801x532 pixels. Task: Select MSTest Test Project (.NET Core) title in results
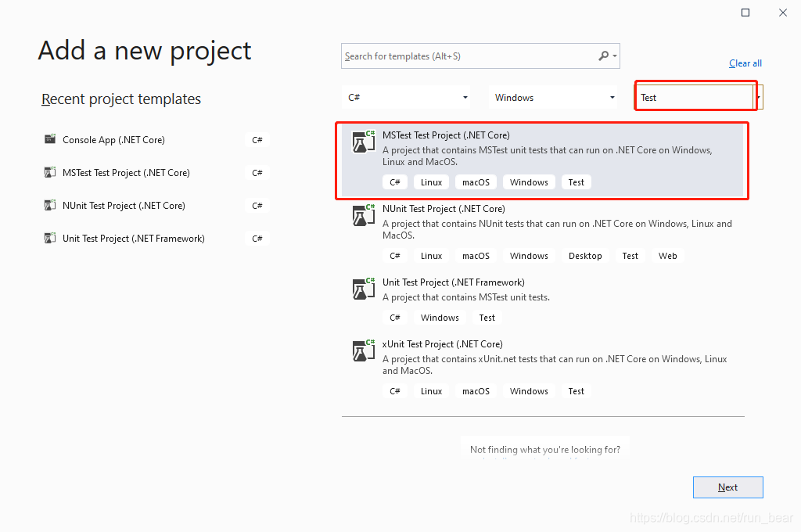(446, 135)
